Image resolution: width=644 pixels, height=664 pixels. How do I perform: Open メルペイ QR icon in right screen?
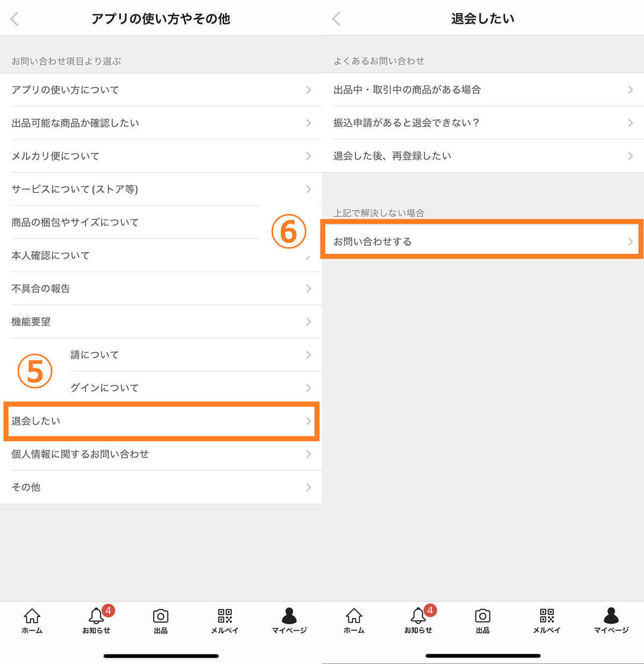pos(546,620)
